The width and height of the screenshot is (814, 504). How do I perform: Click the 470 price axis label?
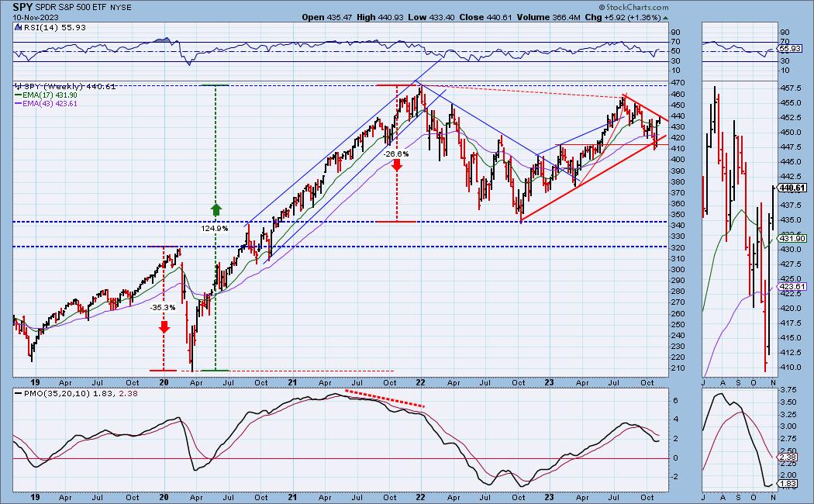click(x=677, y=82)
